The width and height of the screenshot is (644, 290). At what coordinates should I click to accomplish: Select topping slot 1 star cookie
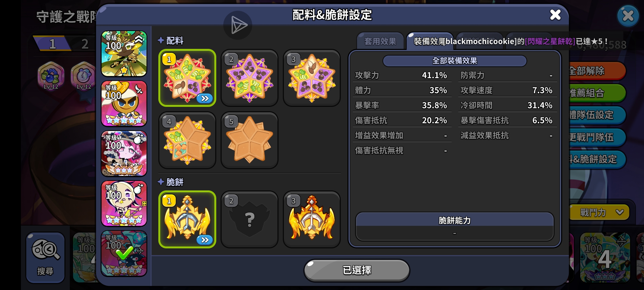pos(187,78)
